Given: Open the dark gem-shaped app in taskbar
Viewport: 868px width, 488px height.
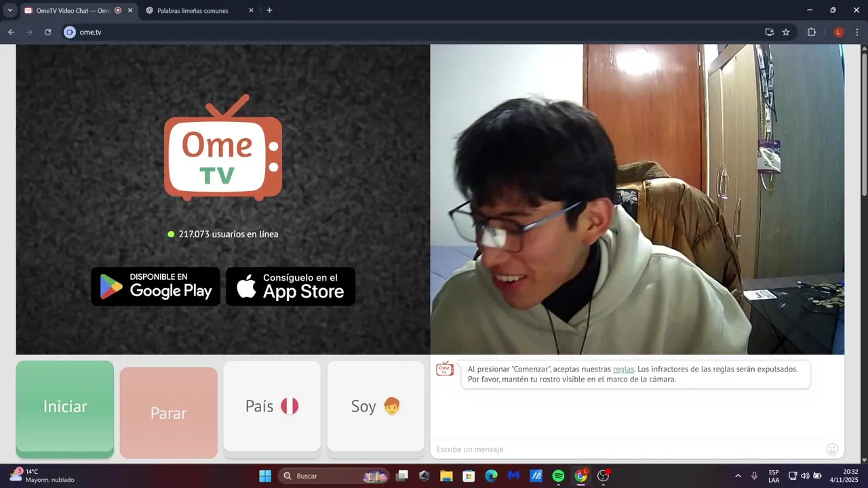Looking at the screenshot, I should (425, 476).
